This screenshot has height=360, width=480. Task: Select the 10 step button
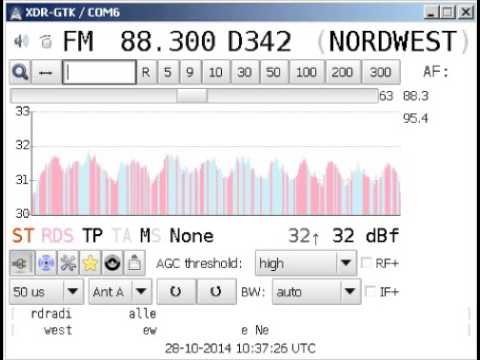coord(216,72)
